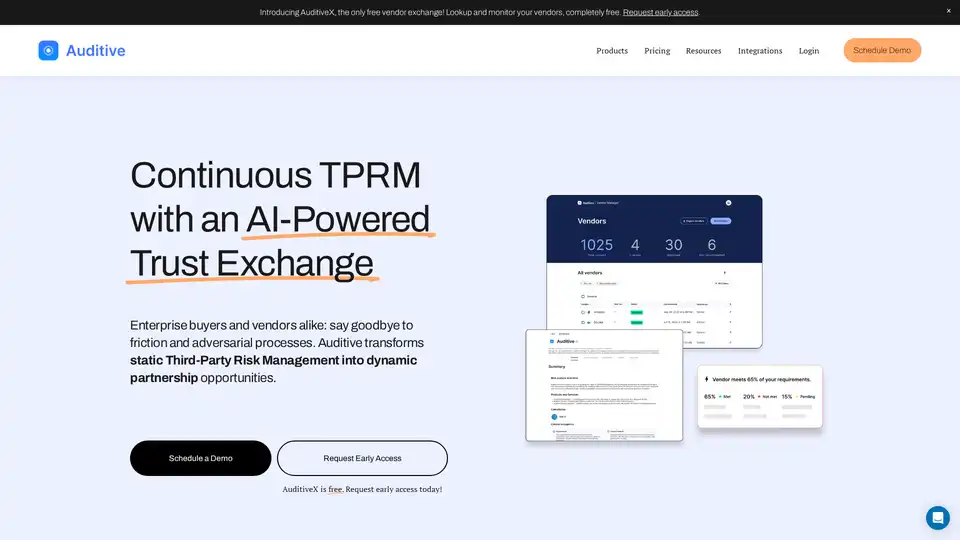This screenshot has height=540, width=960.
Task: Click the 1025 total vendors count
Action: pos(596,245)
